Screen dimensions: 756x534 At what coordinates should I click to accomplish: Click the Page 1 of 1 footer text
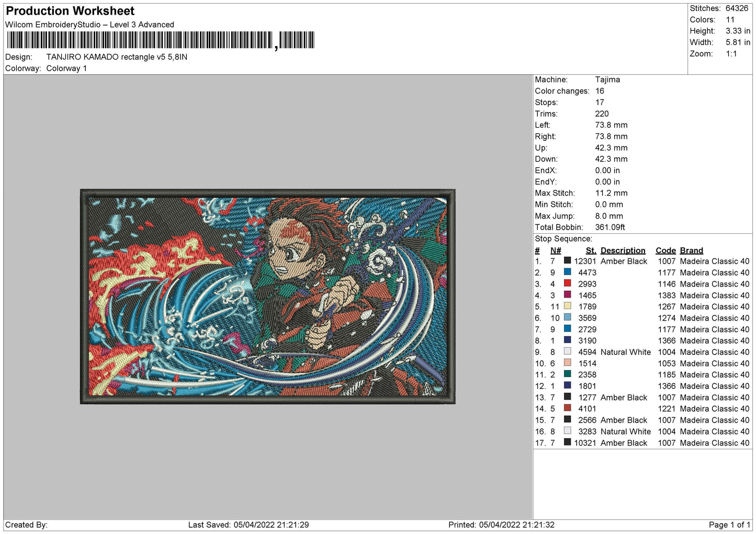pos(729,525)
